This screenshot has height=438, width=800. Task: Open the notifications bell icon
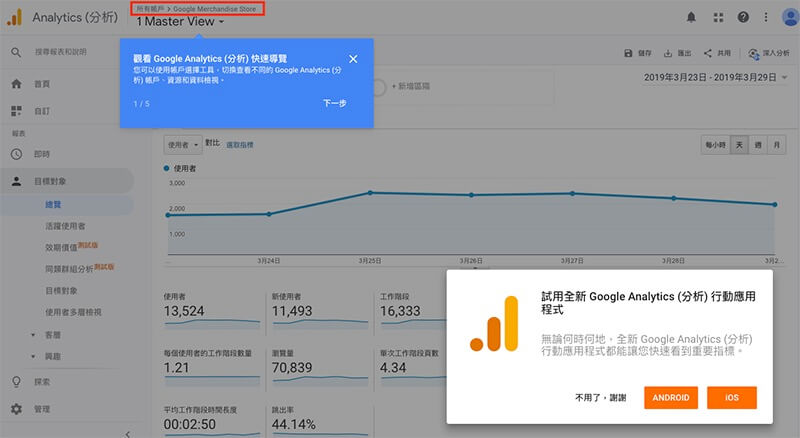[691, 17]
